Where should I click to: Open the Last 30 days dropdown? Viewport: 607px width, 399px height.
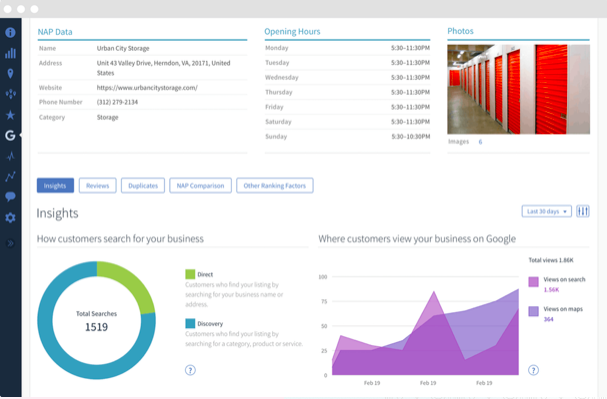[547, 211]
